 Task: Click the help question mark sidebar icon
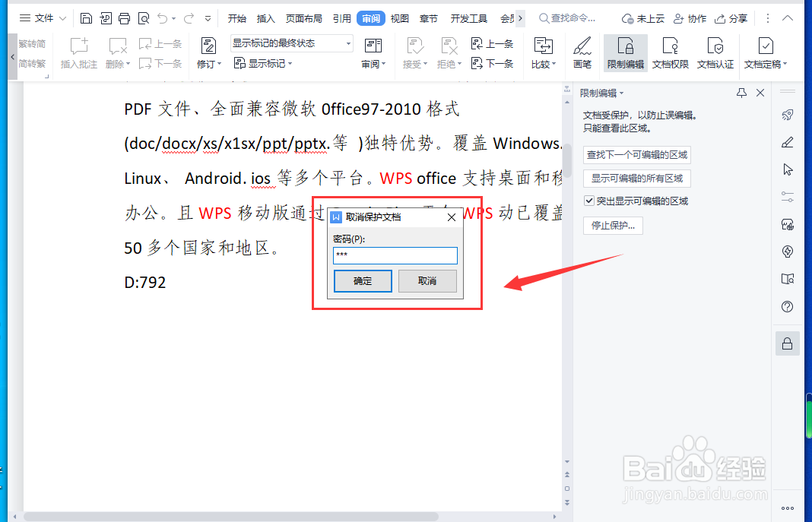click(787, 307)
